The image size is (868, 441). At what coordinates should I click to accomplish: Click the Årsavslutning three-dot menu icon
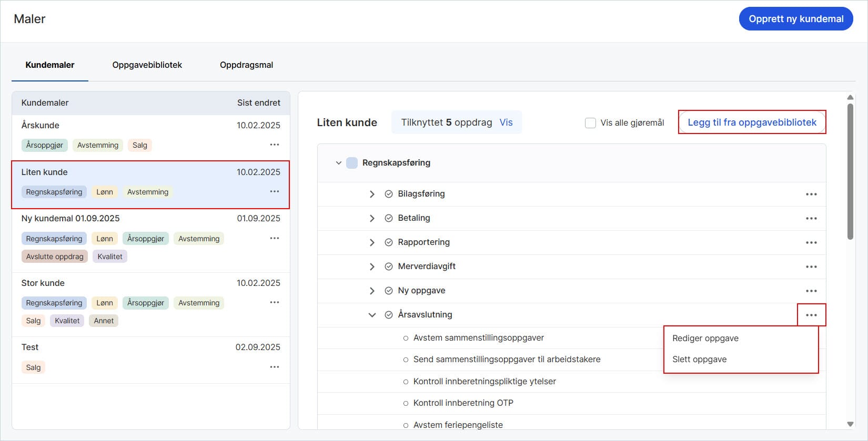(811, 315)
